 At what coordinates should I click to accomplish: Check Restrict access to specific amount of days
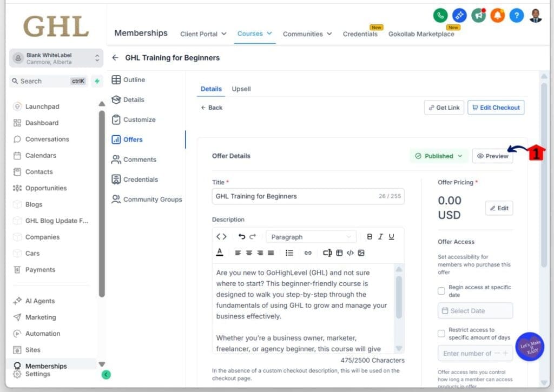click(x=441, y=333)
